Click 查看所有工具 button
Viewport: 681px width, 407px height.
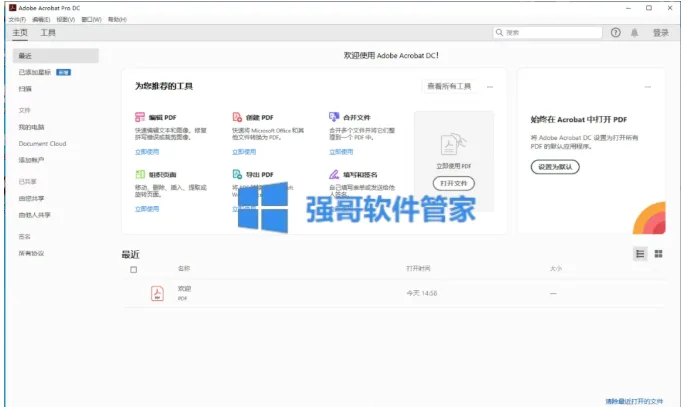[449, 86]
